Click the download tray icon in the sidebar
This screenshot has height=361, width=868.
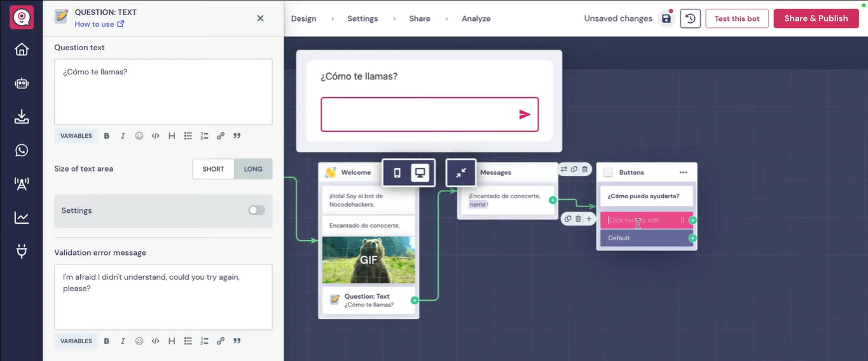(x=22, y=116)
